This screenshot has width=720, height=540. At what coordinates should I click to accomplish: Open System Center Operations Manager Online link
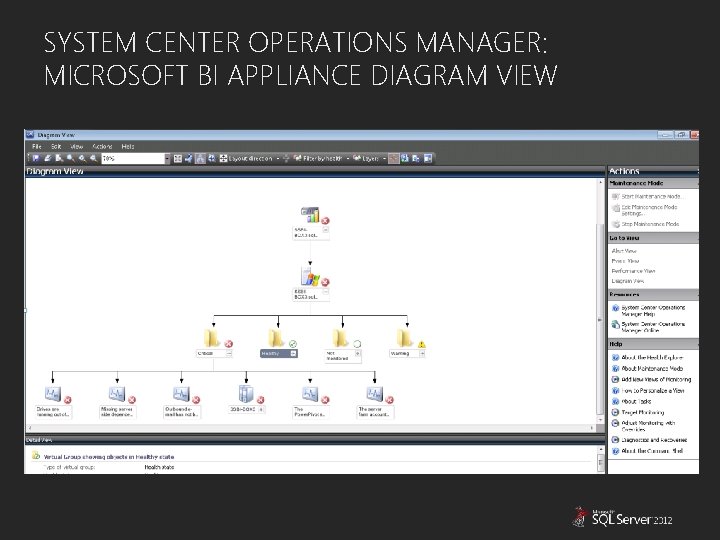tap(648, 327)
